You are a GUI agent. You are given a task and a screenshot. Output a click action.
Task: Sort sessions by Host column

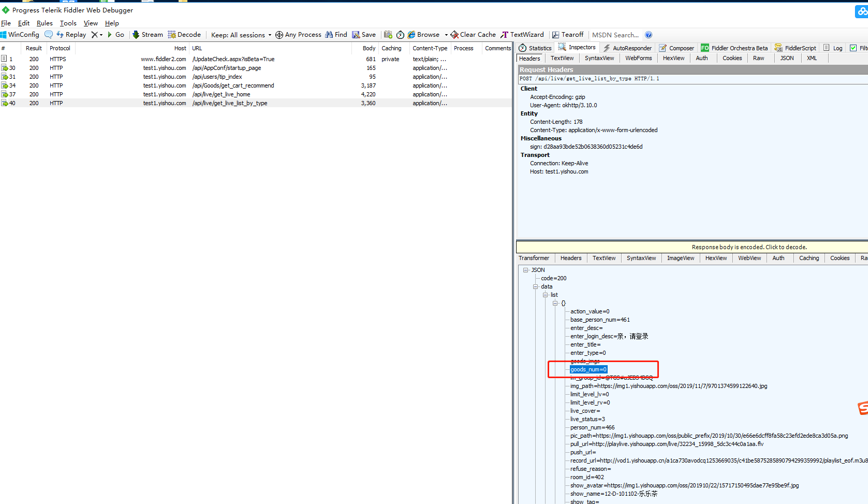click(x=131, y=48)
